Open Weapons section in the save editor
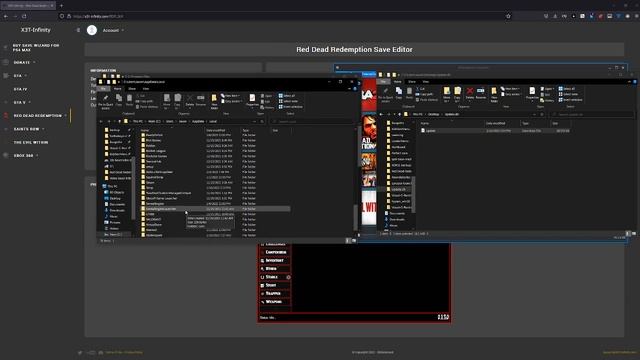Image resolution: width=640 pixels, height=360 pixels. click(275, 302)
